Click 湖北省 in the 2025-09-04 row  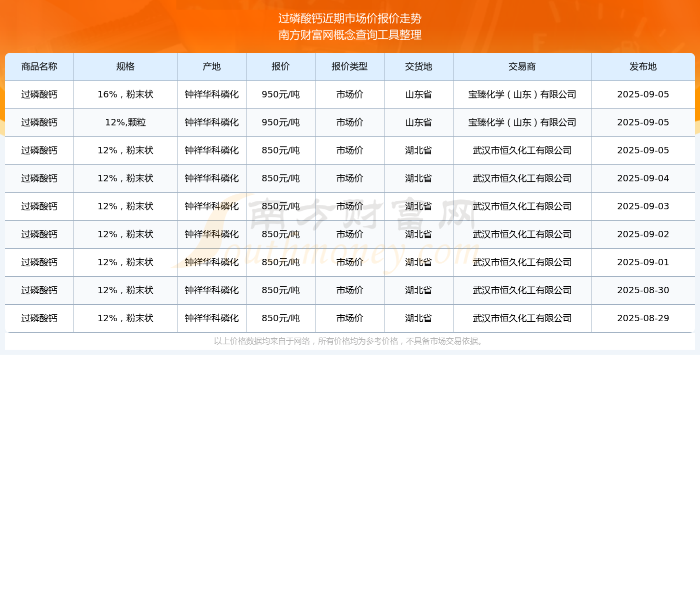point(418,178)
